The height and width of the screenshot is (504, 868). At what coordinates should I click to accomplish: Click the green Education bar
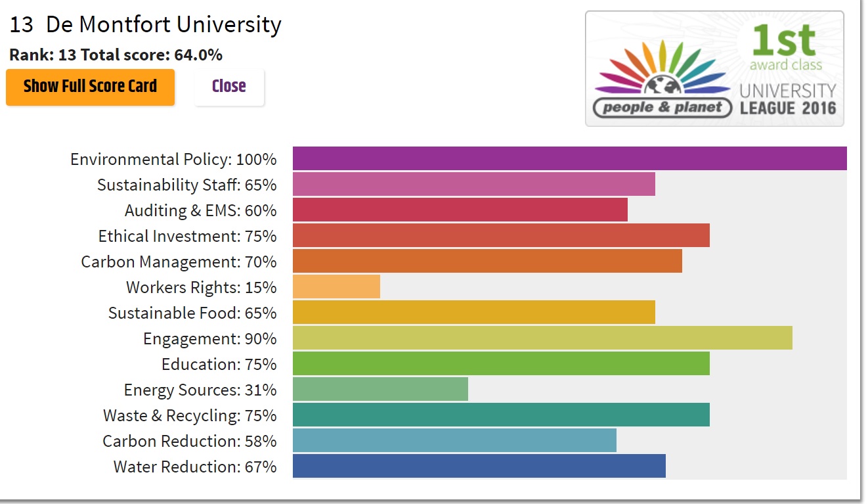pos(501,364)
